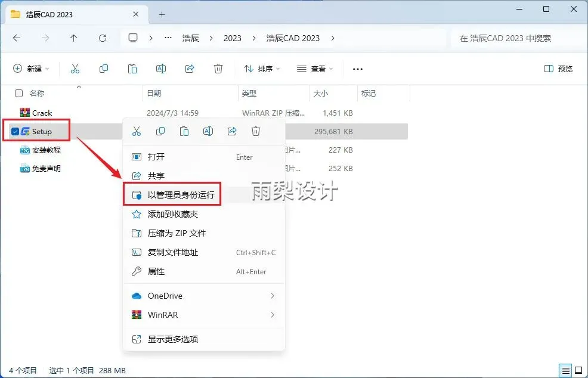Expand the chevron after 浩辰CAD 2023 in the address bar
The image size is (588, 378).
coord(333,38)
